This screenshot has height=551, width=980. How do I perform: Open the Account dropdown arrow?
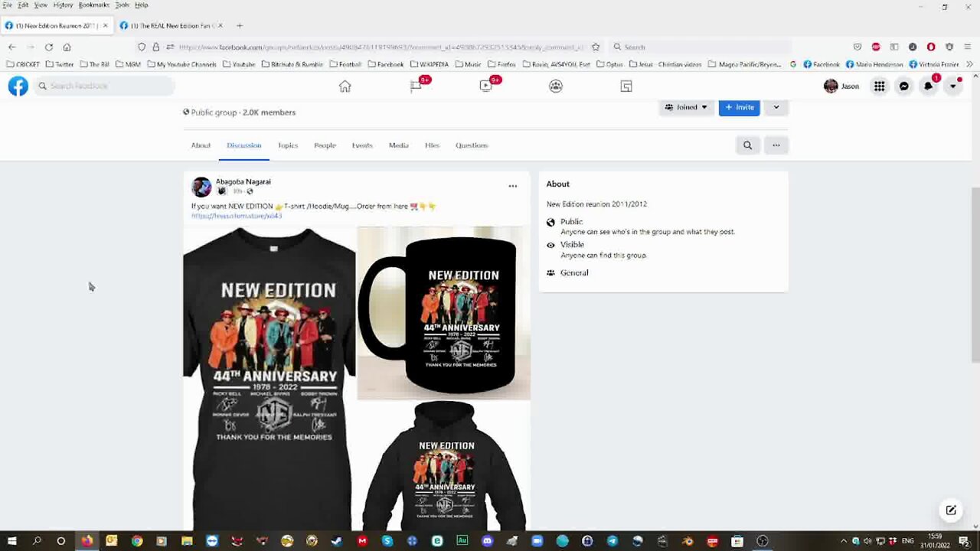[953, 86]
